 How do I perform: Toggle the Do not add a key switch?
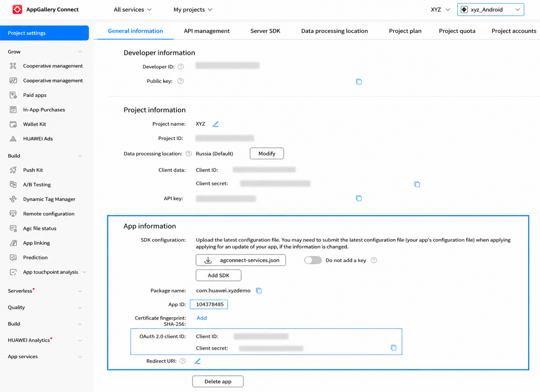tap(313, 260)
